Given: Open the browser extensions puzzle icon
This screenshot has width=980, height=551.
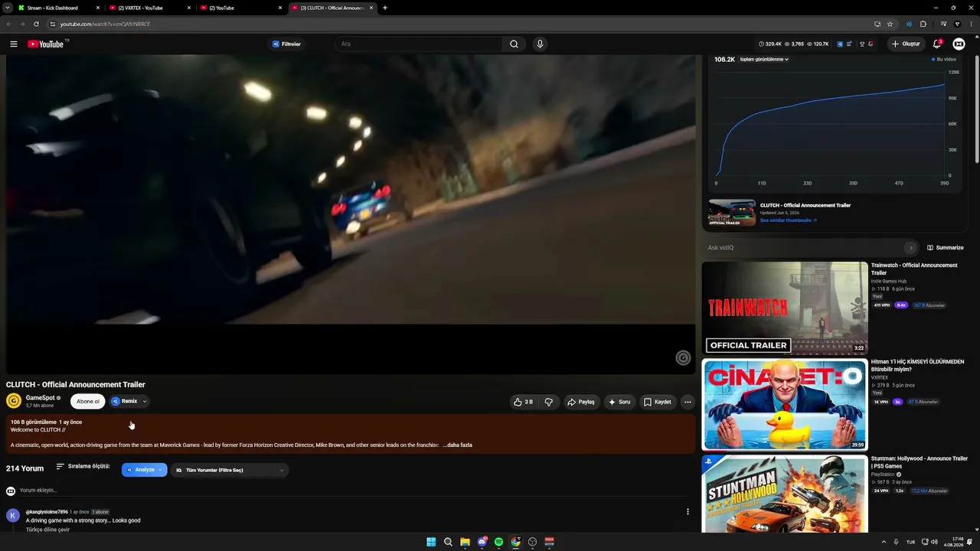Looking at the screenshot, I should tap(923, 24).
